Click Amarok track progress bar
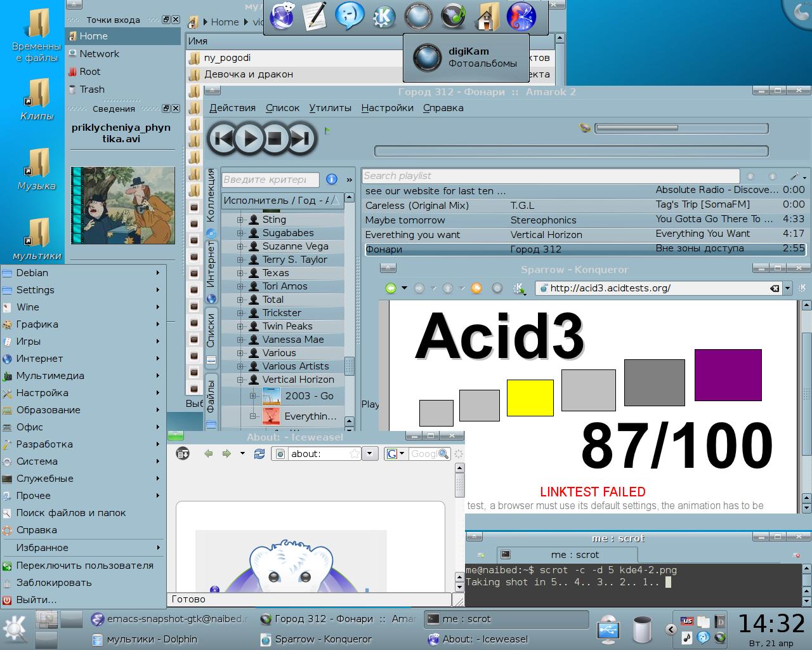 571,151
